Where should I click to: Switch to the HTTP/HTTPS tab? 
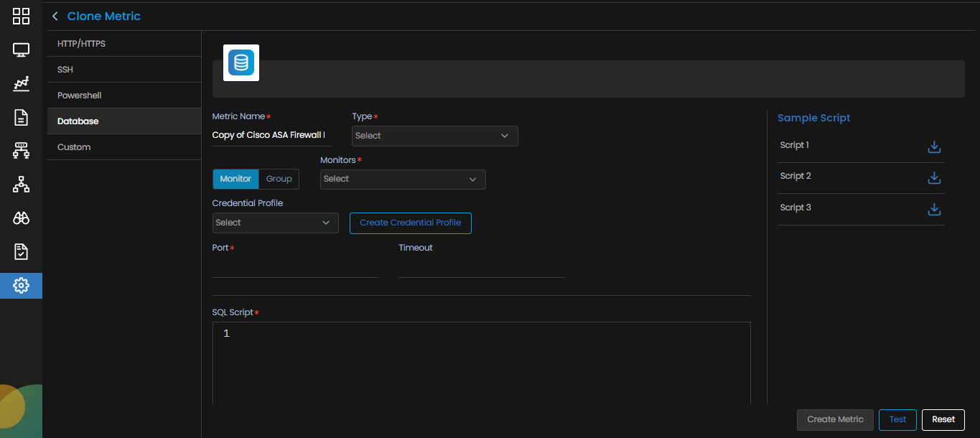124,44
